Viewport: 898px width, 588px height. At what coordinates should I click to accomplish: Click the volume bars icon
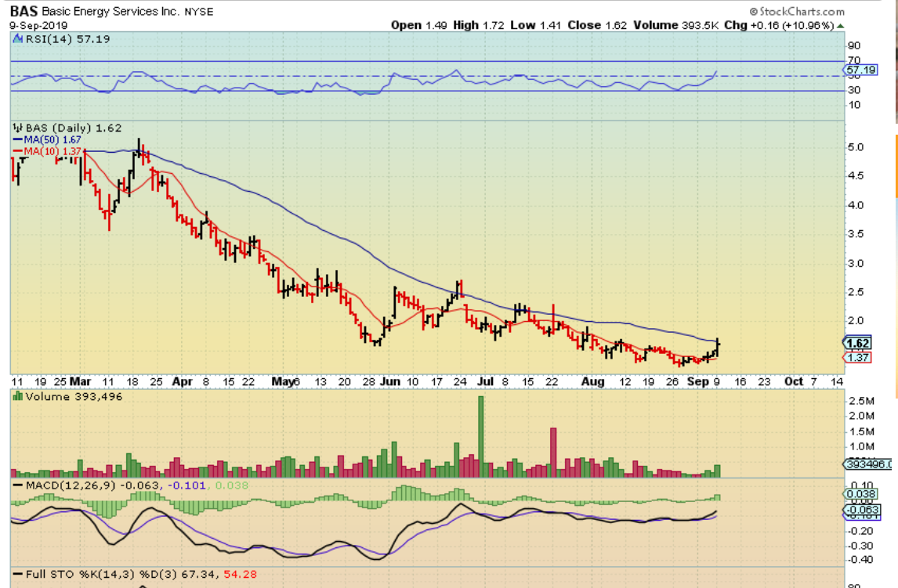coord(18,396)
